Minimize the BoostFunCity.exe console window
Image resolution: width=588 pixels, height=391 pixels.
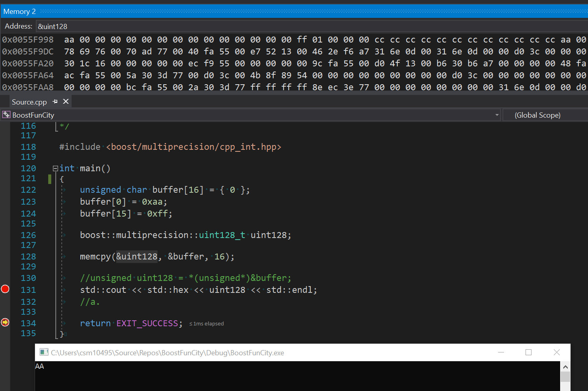(x=501, y=352)
